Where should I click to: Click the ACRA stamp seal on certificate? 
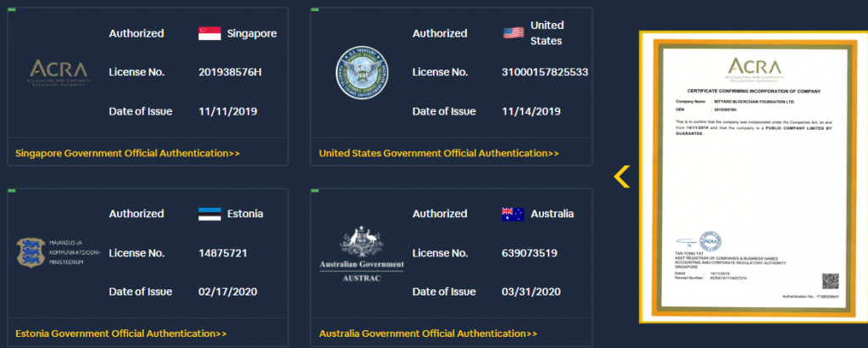[x=711, y=242]
